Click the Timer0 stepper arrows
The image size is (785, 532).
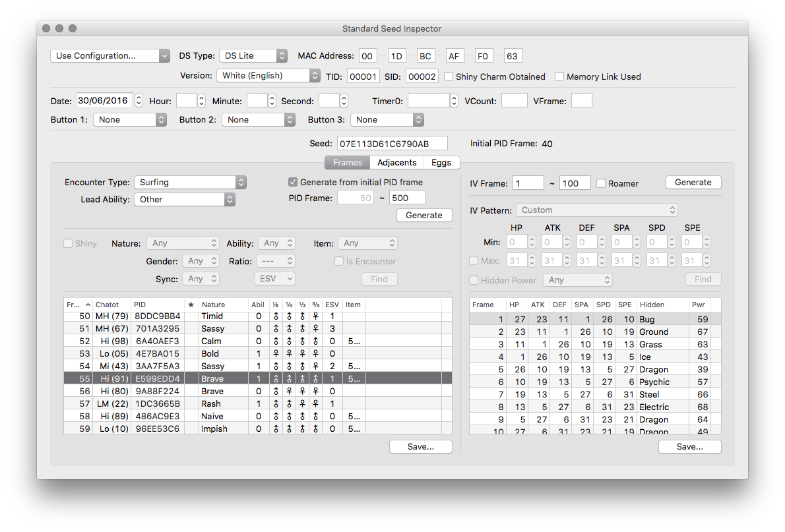(x=454, y=101)
